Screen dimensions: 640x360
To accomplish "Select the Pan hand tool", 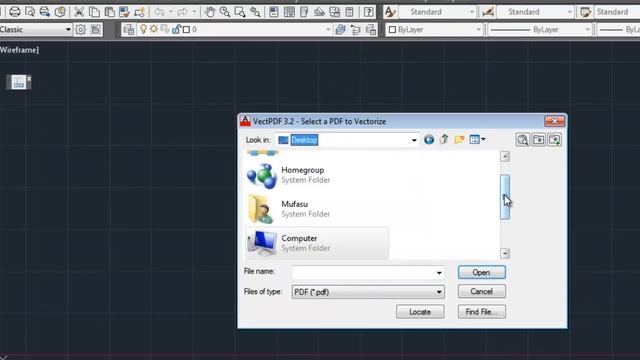I will point(210,12).
